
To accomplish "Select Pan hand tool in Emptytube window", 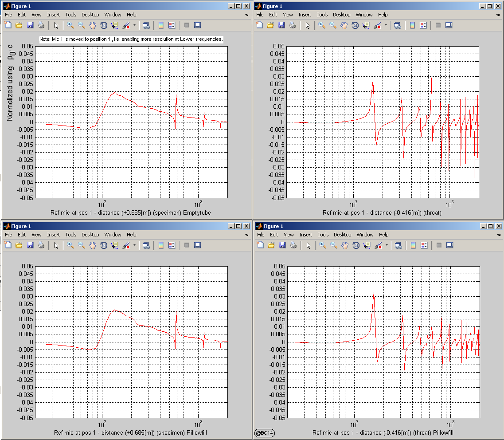I will (x=93, y=25).
